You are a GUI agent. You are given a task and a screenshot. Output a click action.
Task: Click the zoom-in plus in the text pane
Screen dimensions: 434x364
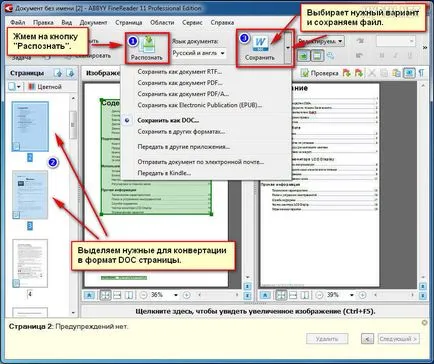[362, 295]
